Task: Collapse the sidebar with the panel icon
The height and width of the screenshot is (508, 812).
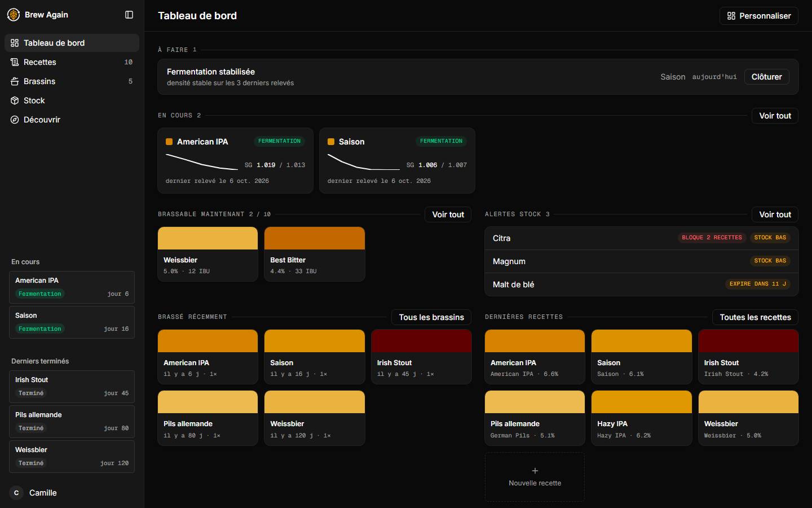Action: point(129,15)
